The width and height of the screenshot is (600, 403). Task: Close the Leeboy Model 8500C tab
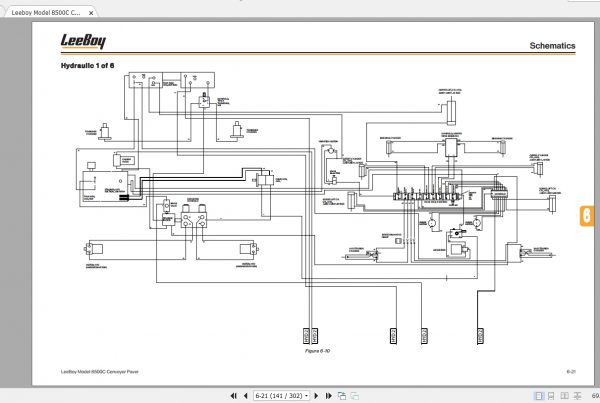coord(91,13)
